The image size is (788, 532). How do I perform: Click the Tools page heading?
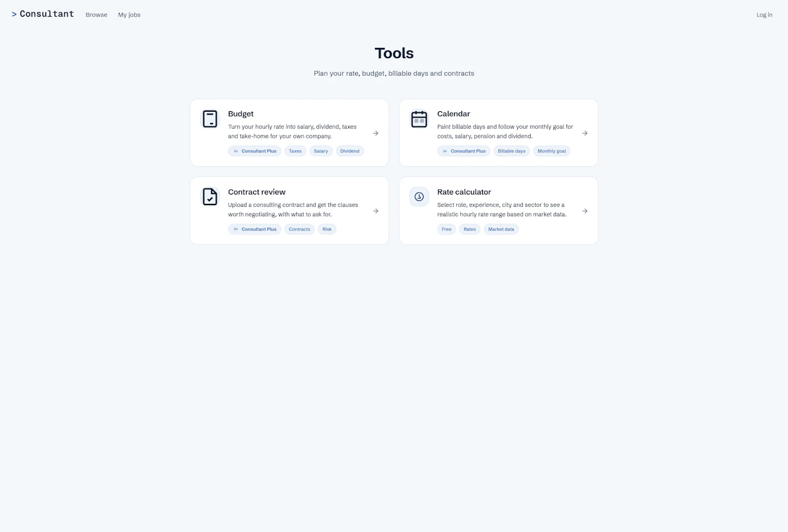point(394,53)
